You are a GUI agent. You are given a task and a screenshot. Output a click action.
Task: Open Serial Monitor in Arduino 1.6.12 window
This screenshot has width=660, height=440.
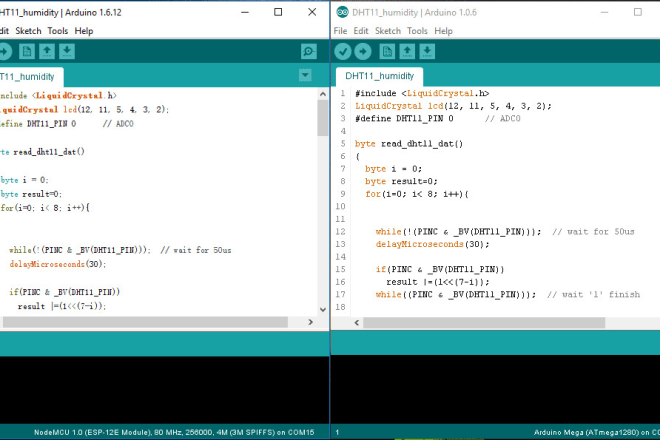[309, 51]
